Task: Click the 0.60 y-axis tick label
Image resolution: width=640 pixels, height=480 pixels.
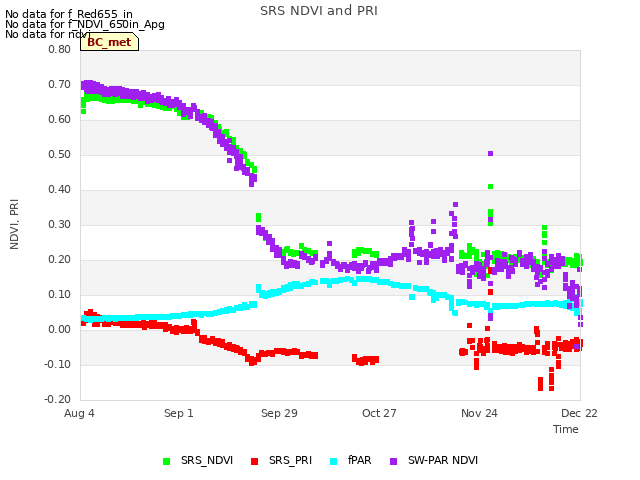Action: point(60,120)
